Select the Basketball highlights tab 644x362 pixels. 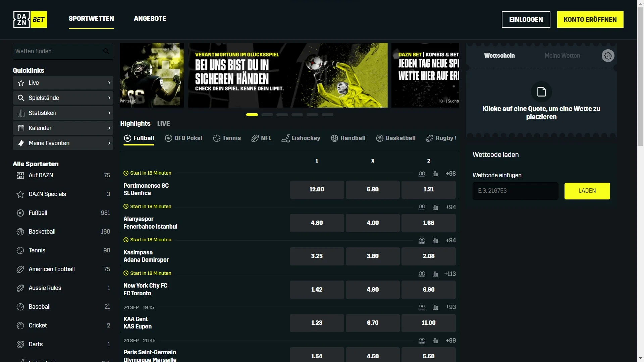(x=396, y=138)
